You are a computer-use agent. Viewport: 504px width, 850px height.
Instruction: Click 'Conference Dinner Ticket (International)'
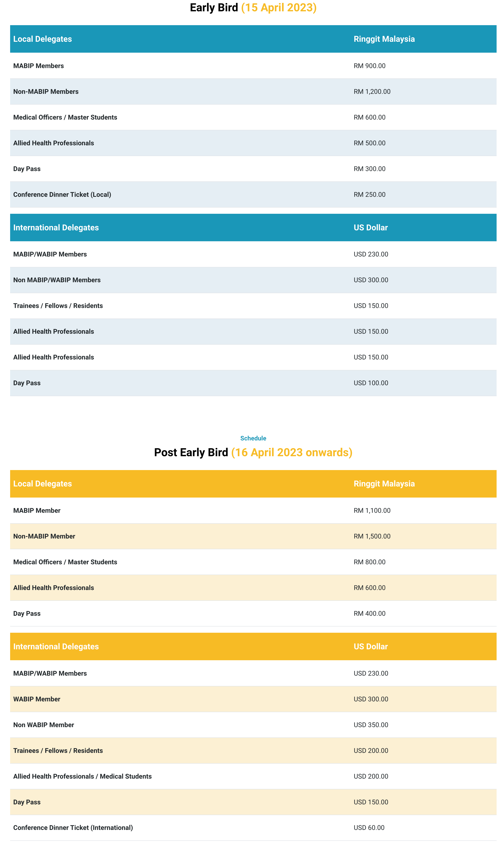(x=73, y=828)
